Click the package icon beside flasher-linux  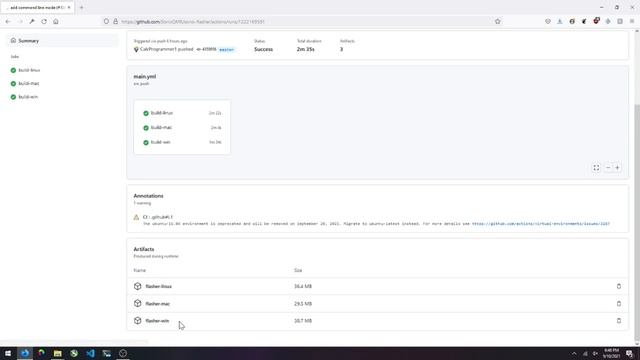[x=138, y=287]
